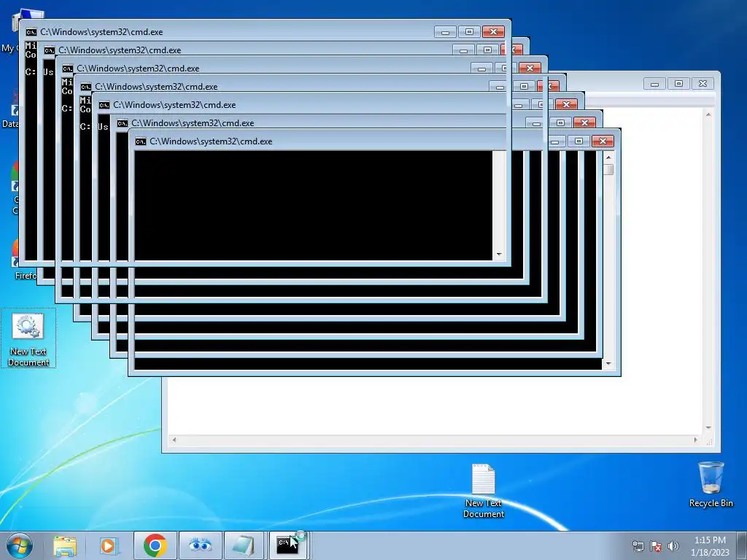This screenshot has height=560, width=747.
Task: Open the Action Center flag icon
Action: [x=656, y=546]
